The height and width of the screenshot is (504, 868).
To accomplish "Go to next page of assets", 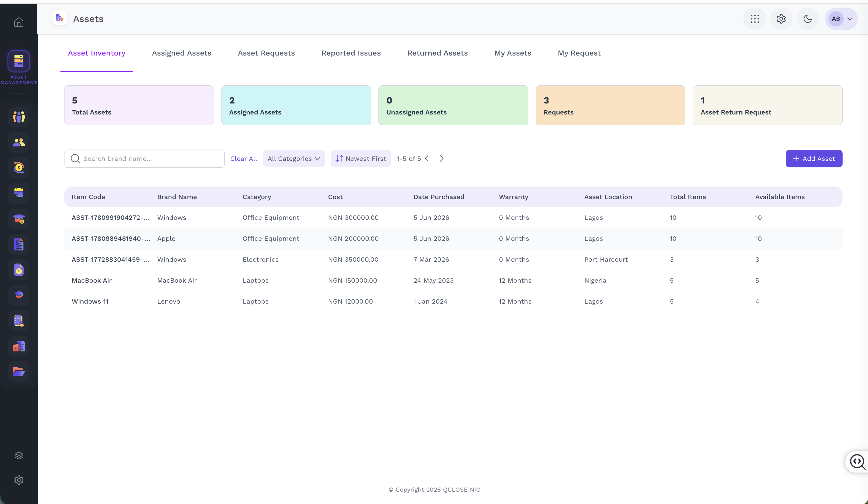I will 442,159.
